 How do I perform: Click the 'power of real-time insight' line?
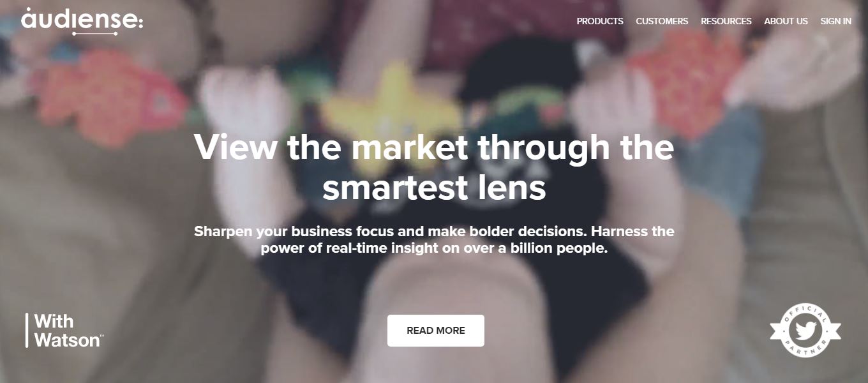(434, 248)
